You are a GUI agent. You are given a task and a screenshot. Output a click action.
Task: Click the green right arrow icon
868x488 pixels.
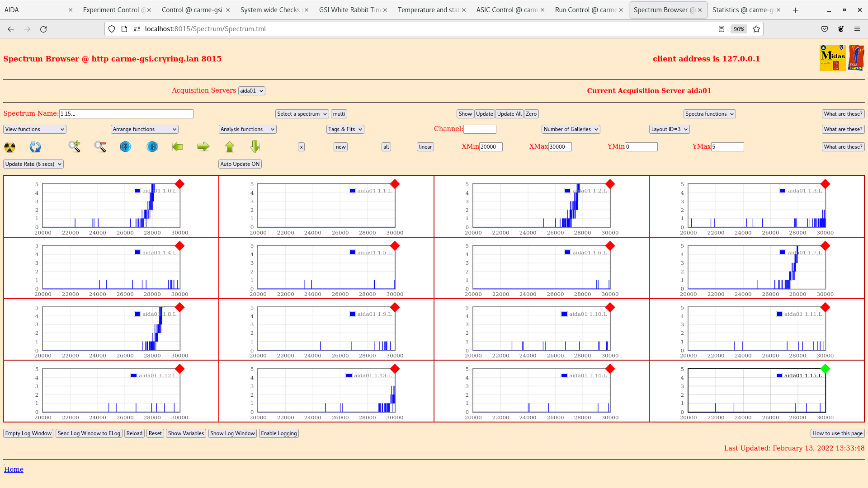point(203,146)
